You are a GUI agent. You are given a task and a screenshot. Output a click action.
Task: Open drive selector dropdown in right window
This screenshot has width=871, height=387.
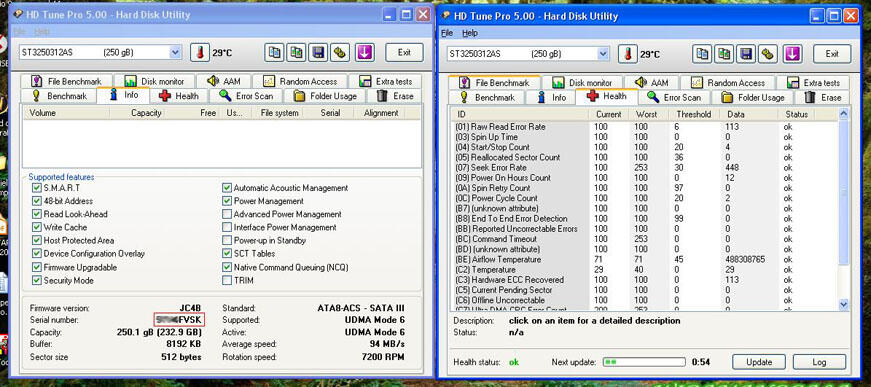(x=603, y=54)
